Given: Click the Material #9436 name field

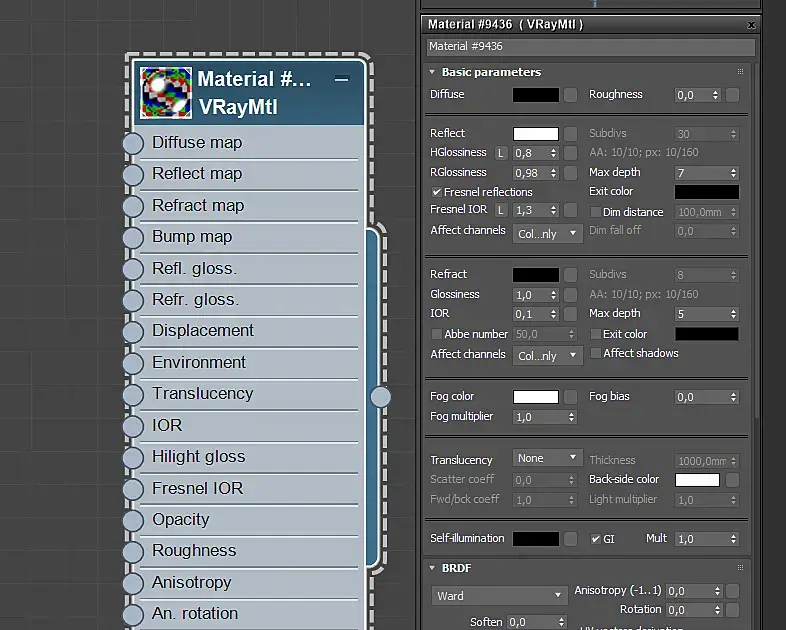Looking at the screenshot, I should pos(591,47).
